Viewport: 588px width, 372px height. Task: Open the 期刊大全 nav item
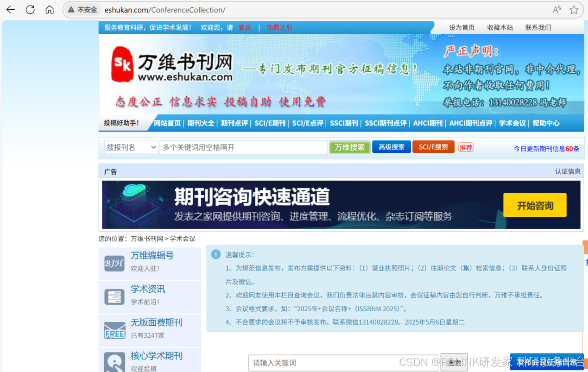pos(201,123)
